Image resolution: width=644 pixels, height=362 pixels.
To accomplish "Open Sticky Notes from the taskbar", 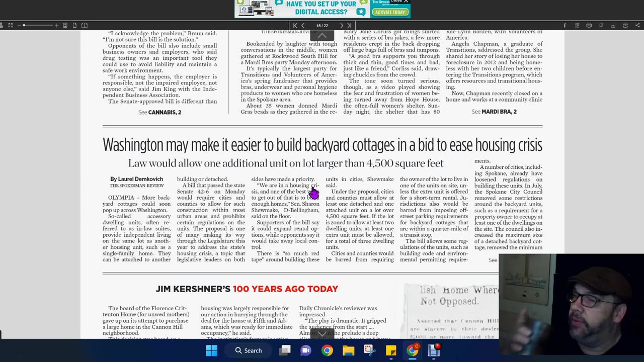I will click(391, 350).
